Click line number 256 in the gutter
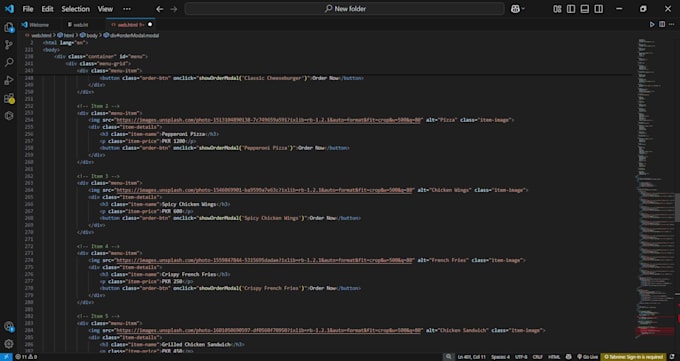Viewport: 680px width, 361px height. (x=29, y=134)
